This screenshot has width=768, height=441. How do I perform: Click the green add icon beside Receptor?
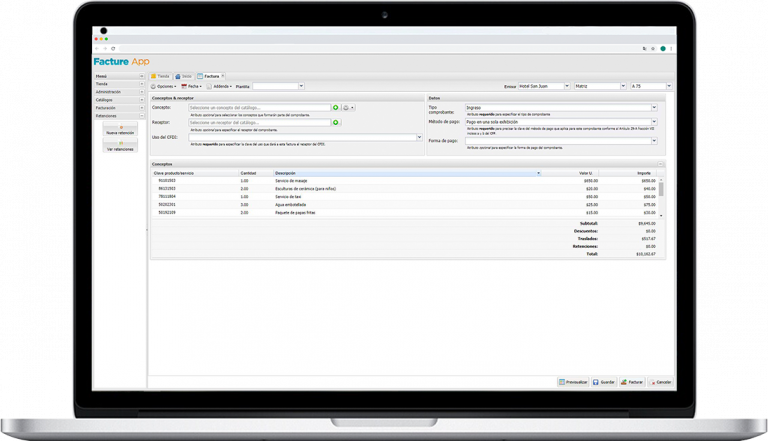[x=336, y=123]
